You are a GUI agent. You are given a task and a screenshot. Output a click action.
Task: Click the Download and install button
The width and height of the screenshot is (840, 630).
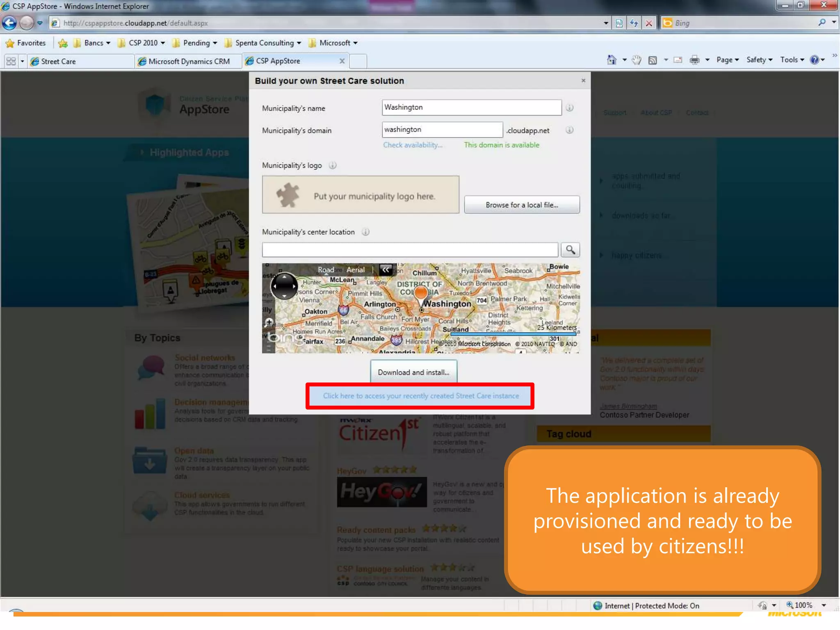click(413, 372)
